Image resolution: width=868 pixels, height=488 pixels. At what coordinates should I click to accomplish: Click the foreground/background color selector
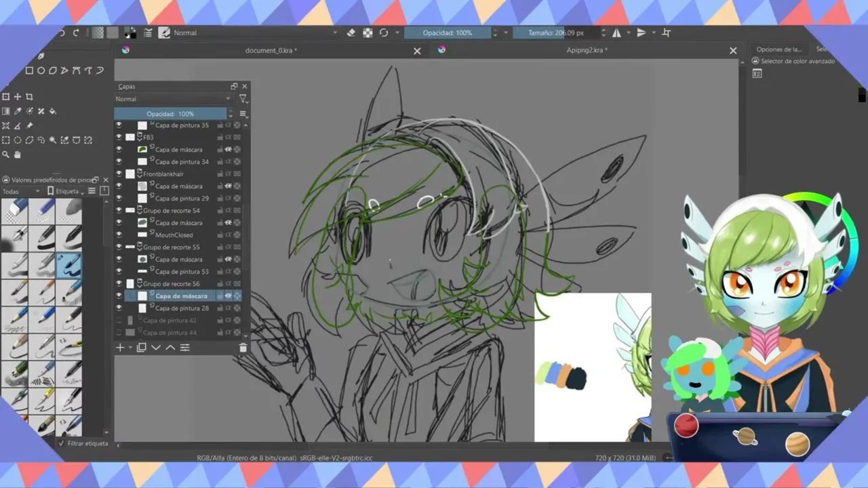[x=130, y=33]
